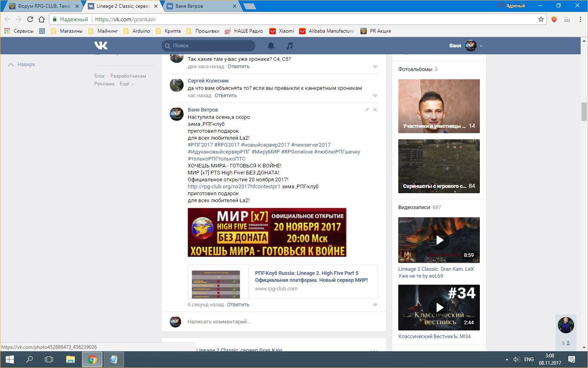Reply to Сергей Колесник's comment via Ответить
588x368 pixels.
pyautogui.click(x=226, y=96)
